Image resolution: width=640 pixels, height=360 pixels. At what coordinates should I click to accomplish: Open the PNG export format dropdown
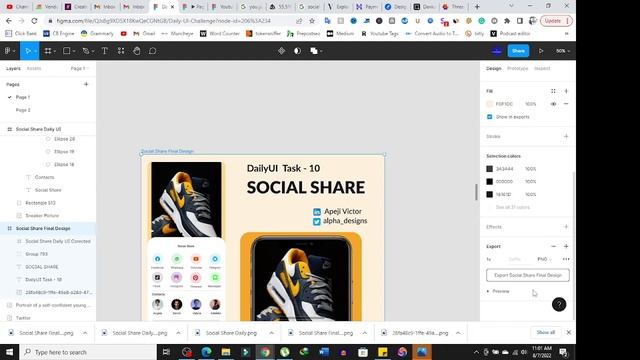(x=544, y=259)
